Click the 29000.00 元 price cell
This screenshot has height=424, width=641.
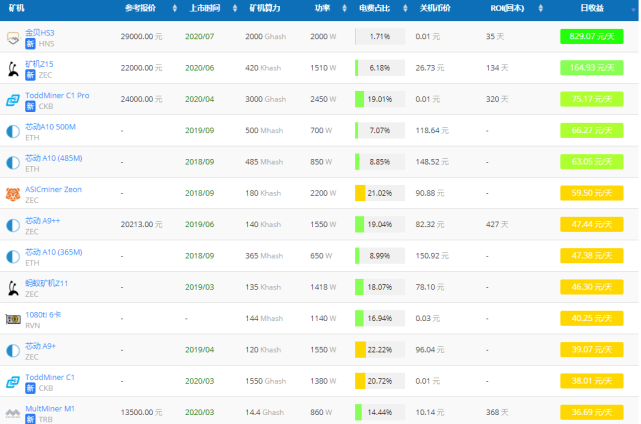[x=141, y=36]
